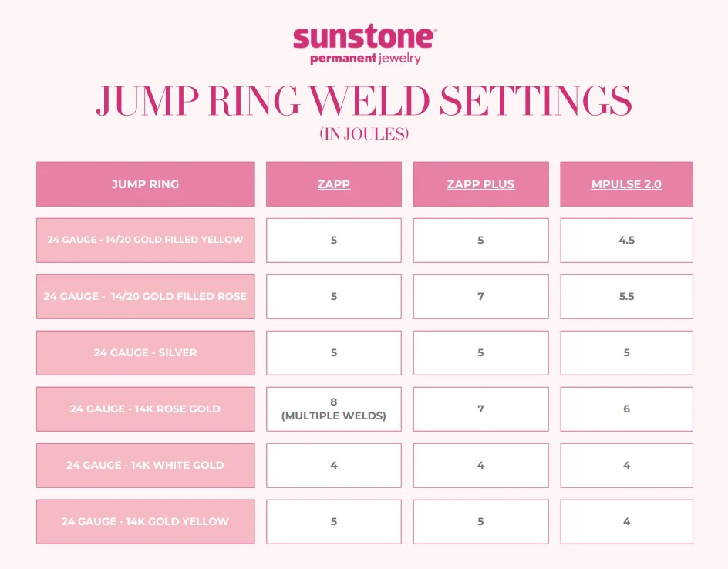Click the 5.5 value under MPULSE 2.0
The image size is (728, 569).
pyautogui.click(x=626, y=296)
